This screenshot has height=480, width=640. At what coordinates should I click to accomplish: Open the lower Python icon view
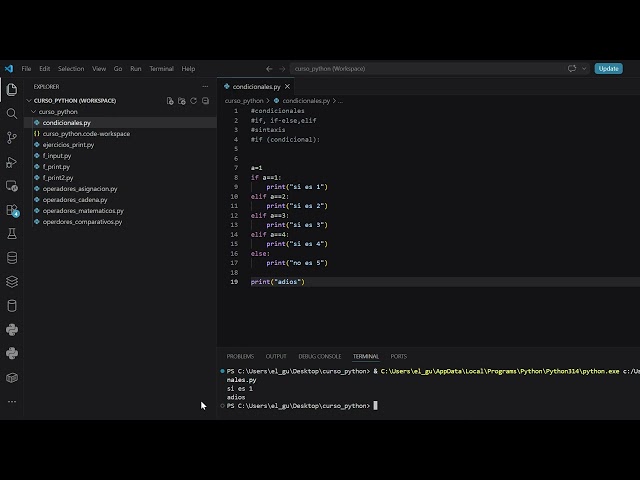(12, 353)
